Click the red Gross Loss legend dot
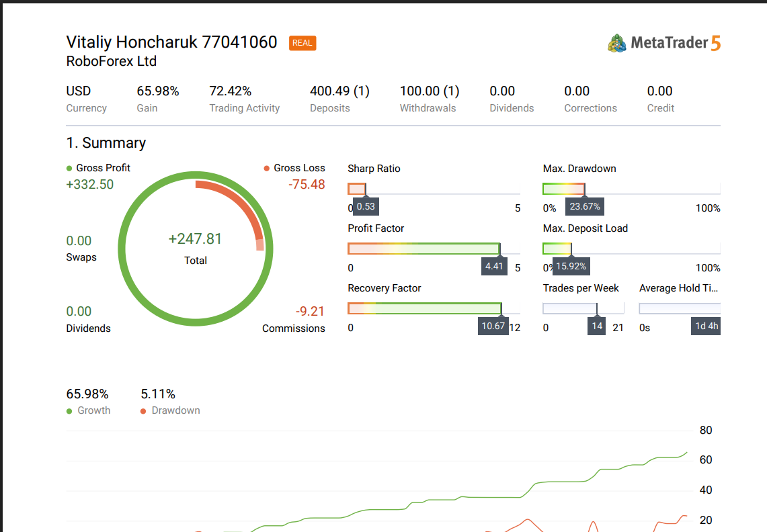Image resolution: width=767 pixels, height=532 pixels. [267, 168]
